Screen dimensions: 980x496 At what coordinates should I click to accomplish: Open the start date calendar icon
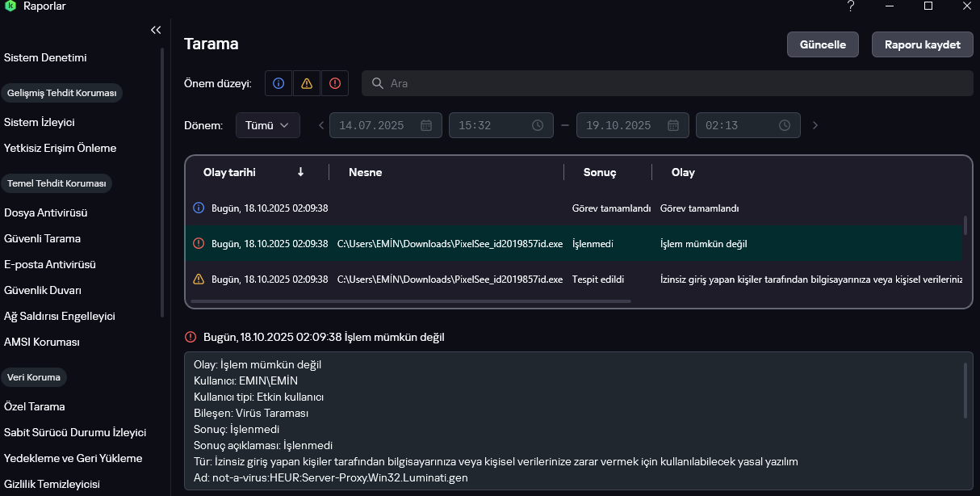426,125
